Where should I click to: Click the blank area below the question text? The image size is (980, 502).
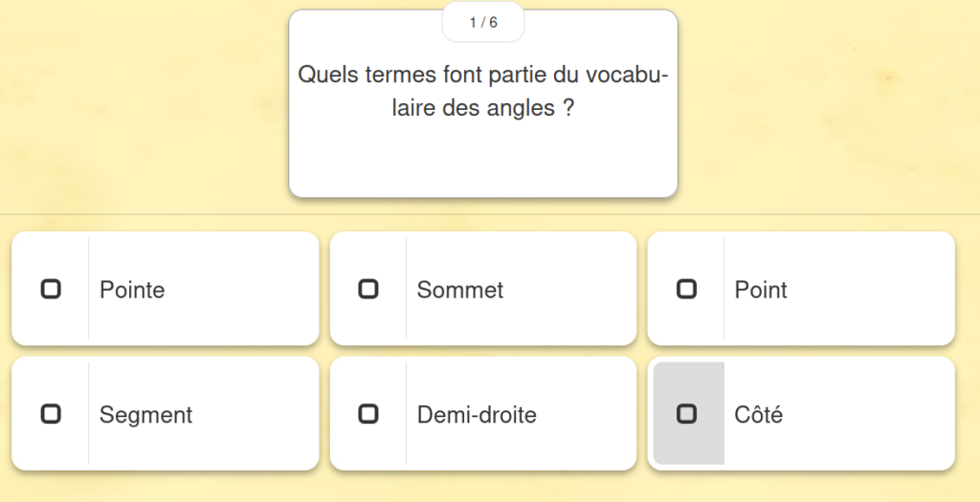coord(483,161)
